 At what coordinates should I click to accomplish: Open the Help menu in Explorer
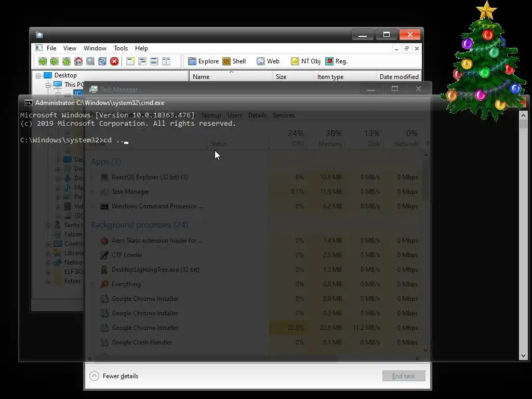(141, 48)
